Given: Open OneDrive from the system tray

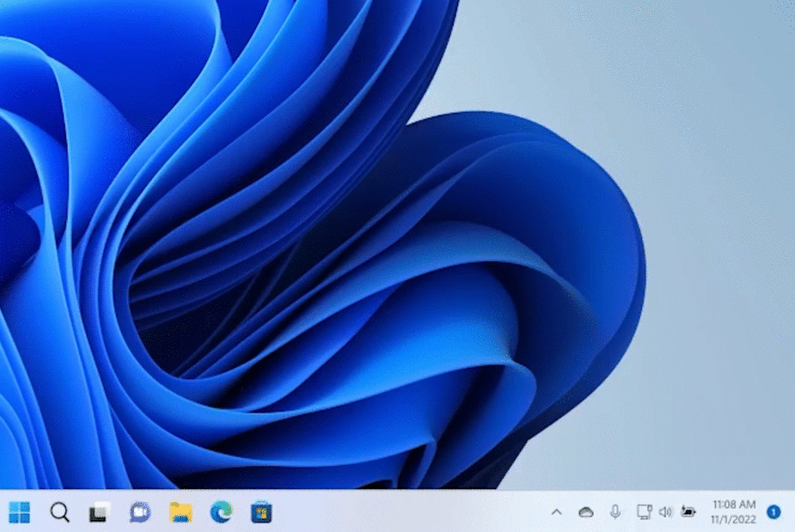Looking at the screenshot, I should 586,511.
